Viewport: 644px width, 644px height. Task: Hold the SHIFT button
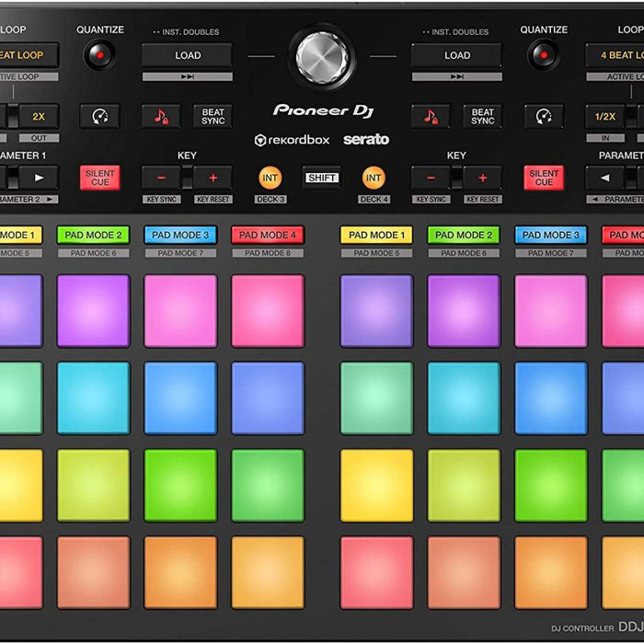(322, 178)
